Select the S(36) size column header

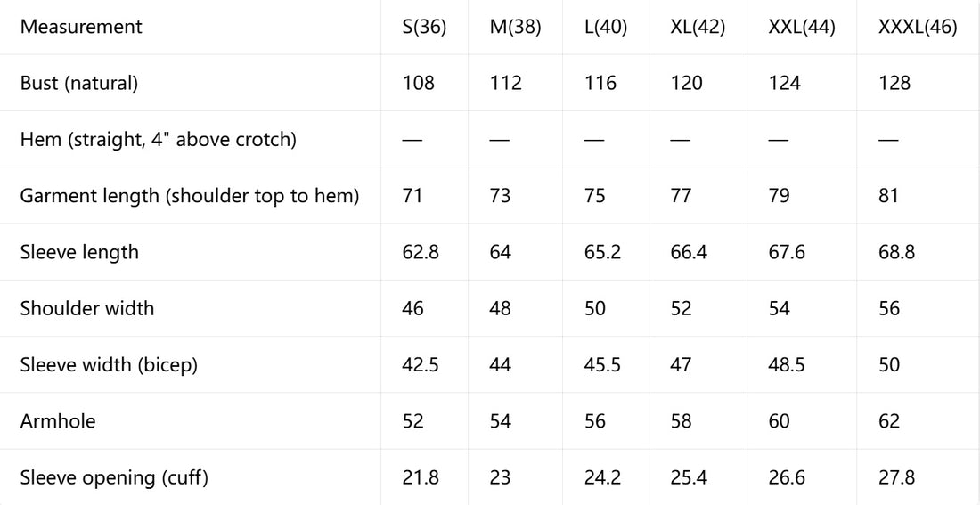click(424, 28)
